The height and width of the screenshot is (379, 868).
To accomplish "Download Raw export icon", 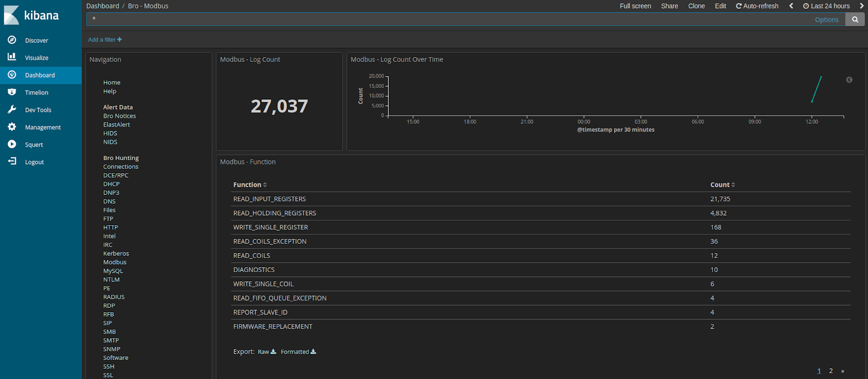I will [x=273, y=352].
